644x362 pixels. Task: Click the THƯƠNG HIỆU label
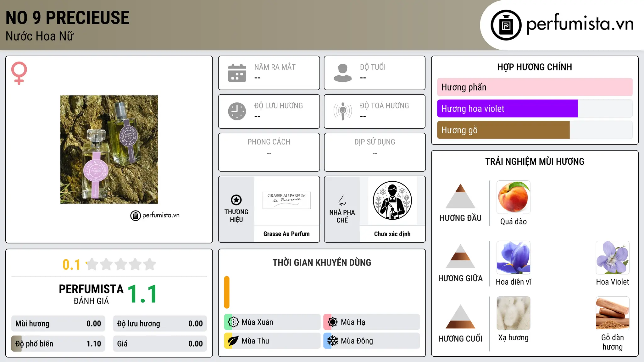tap(236, 216)
